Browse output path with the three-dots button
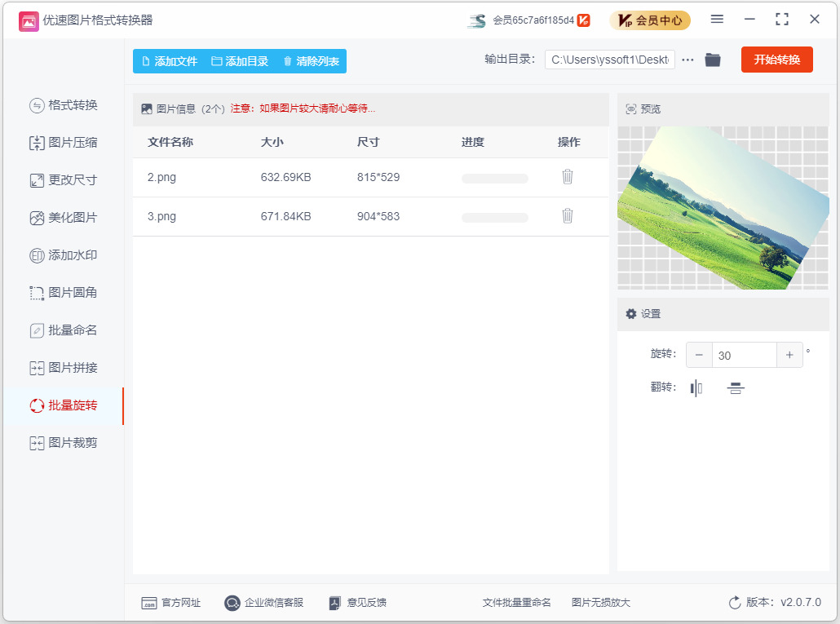This screenshot has width=840, height=624. 687,60
